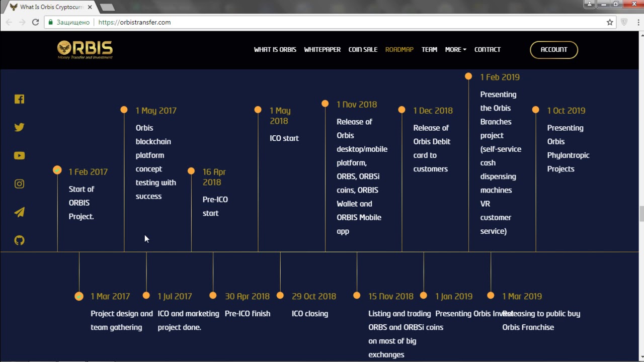This screenshot has height=362, width=644.
Task: Open the Orbis Twitter icon
Action: click(19, 127)
